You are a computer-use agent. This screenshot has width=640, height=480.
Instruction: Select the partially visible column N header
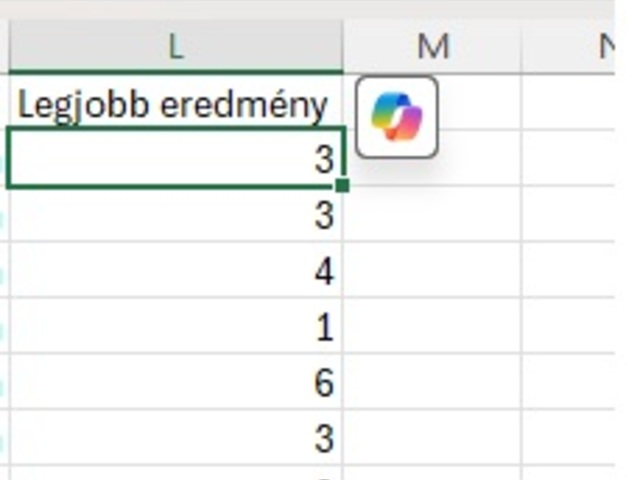point(569,47)
